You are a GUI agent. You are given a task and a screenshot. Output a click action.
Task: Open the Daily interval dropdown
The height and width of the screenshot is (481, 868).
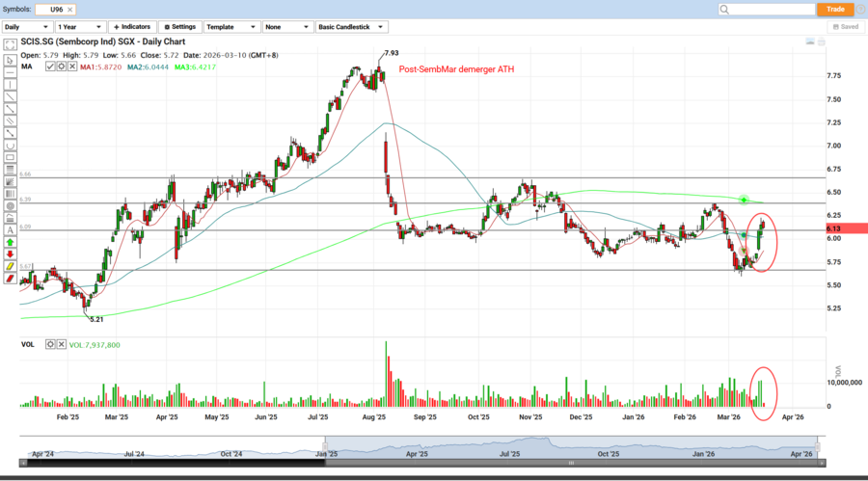point(27,27)
